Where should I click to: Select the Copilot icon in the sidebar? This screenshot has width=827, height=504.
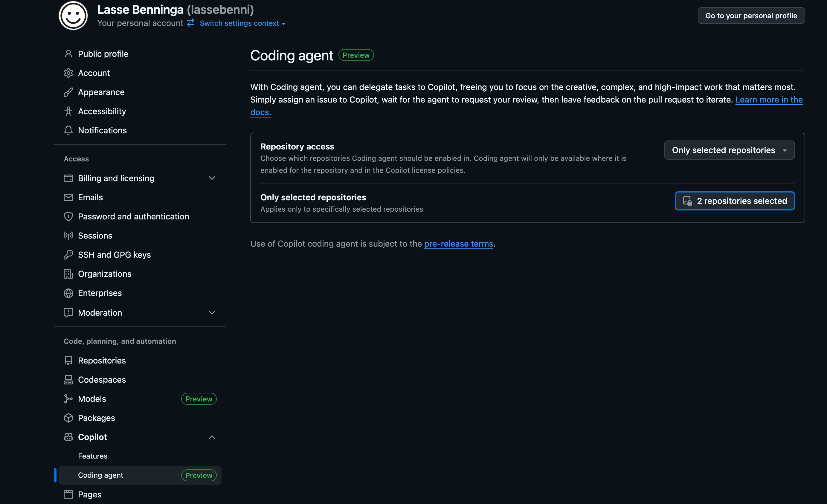coord(68,437)
